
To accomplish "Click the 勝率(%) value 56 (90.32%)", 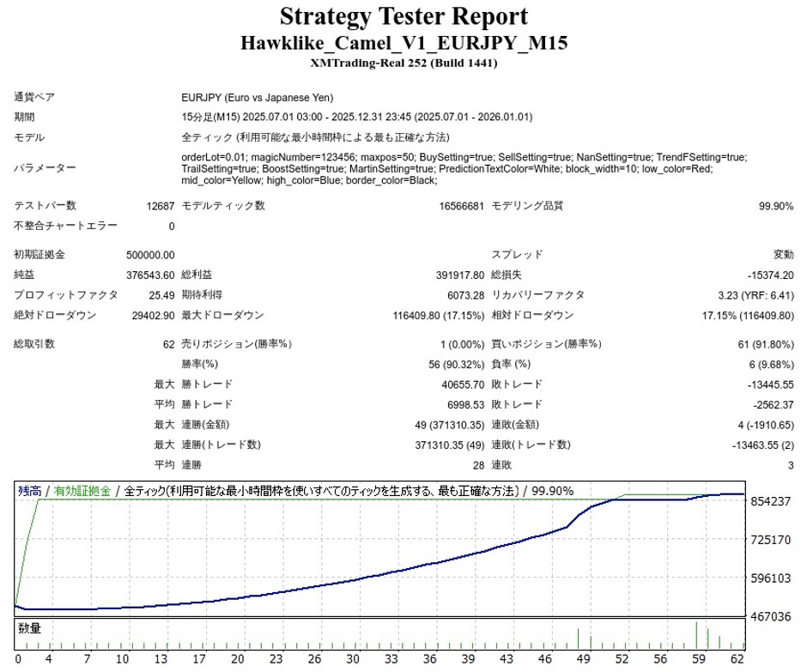I will coord(452,364).
